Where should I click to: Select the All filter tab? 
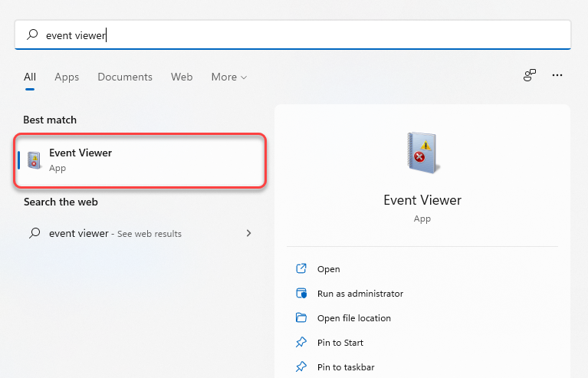[x=30, y=77]
